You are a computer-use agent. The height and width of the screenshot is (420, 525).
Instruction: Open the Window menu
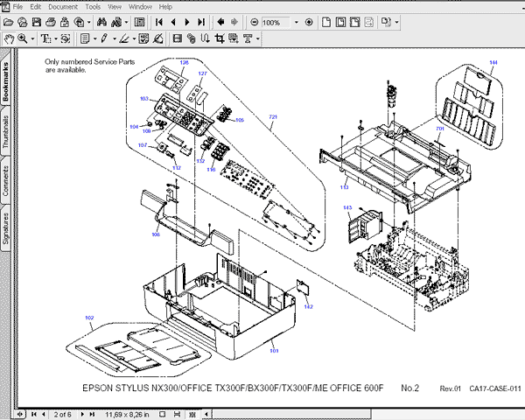tap(140, 7)
